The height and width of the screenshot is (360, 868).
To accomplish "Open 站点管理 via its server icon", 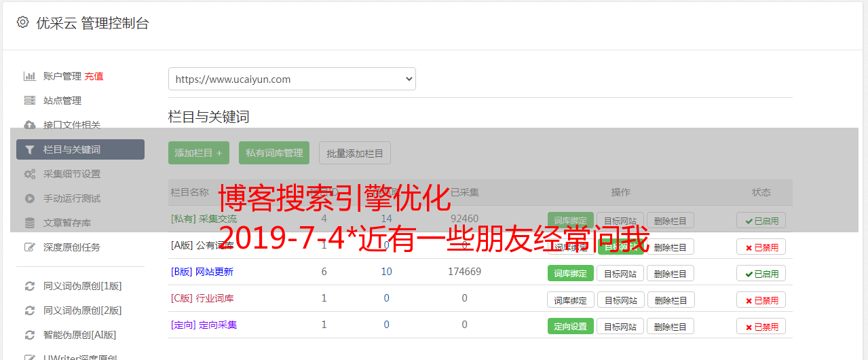I will 29,101.
